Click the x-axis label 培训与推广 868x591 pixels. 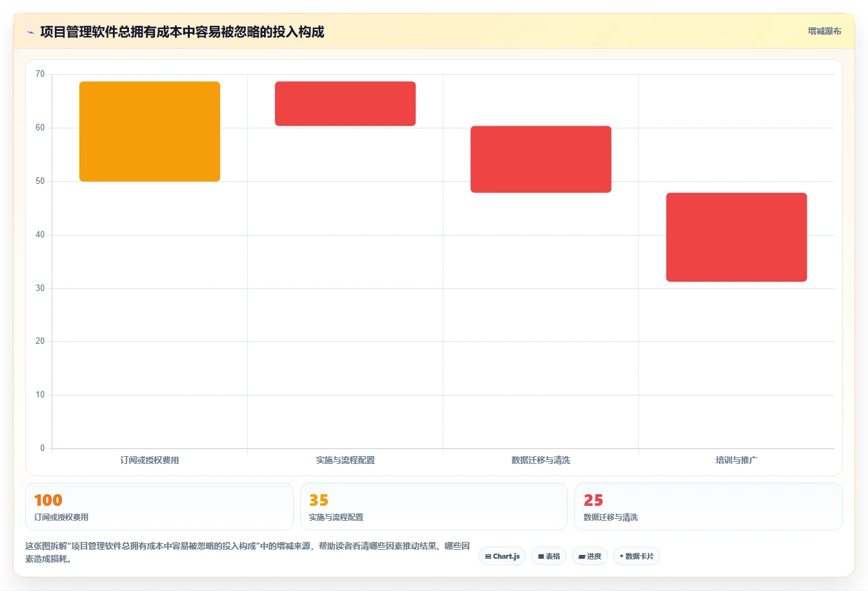click(736, 460)
